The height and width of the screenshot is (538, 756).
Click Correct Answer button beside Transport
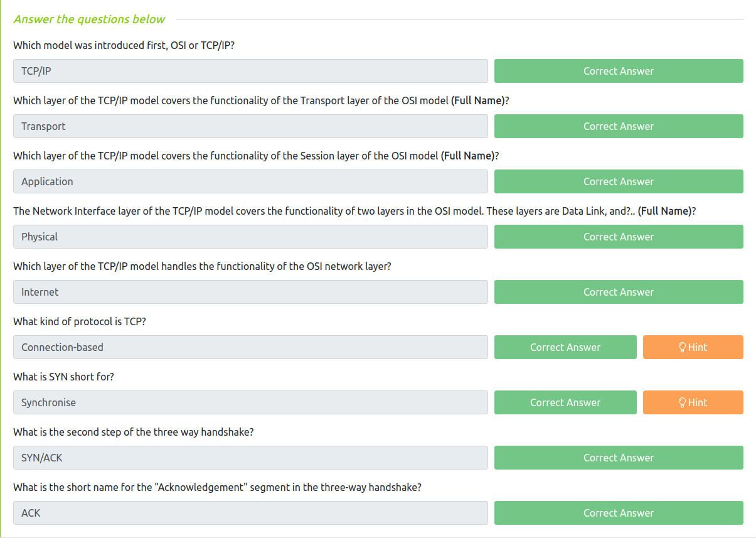(x=618, y=126)
